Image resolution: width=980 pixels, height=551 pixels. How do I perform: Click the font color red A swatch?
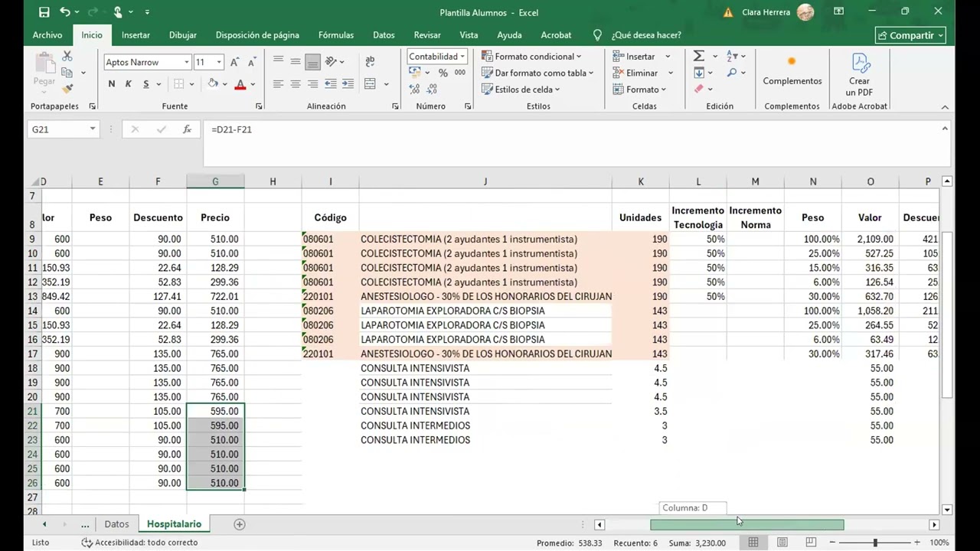click(x=240, y=84)
